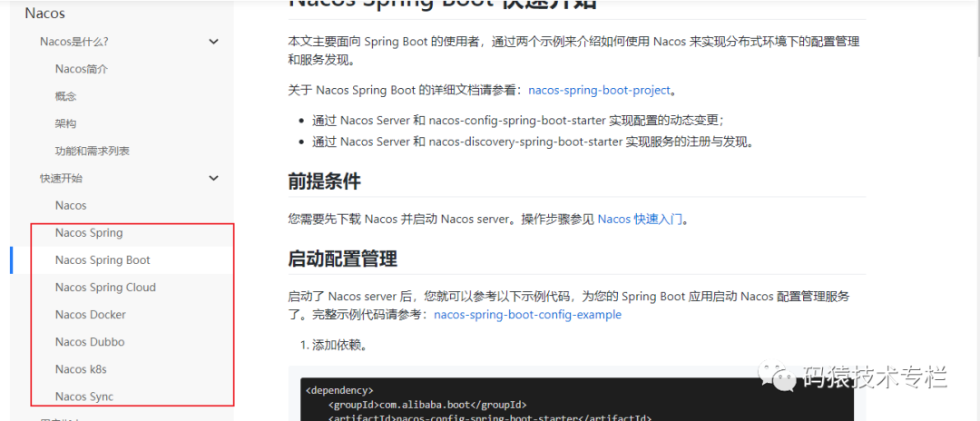980x421 pixels.
Task: Open the Nacos简介 sidebar page
Action: 82,69
